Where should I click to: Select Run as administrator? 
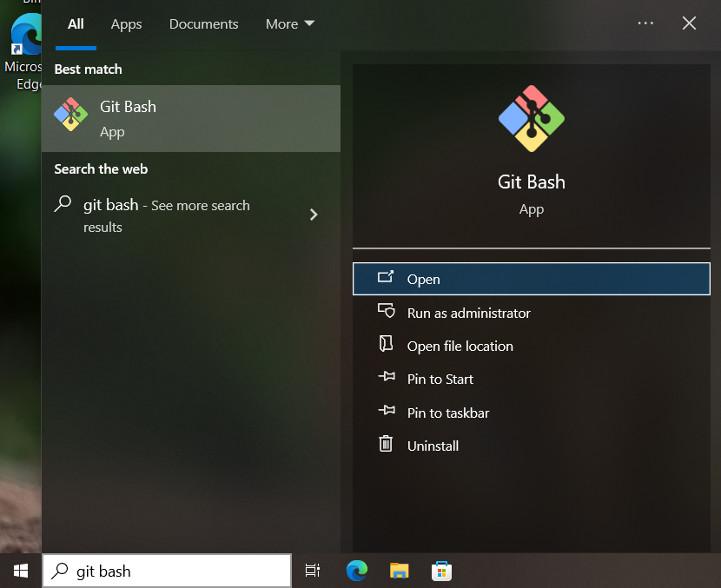pos(468,313)
